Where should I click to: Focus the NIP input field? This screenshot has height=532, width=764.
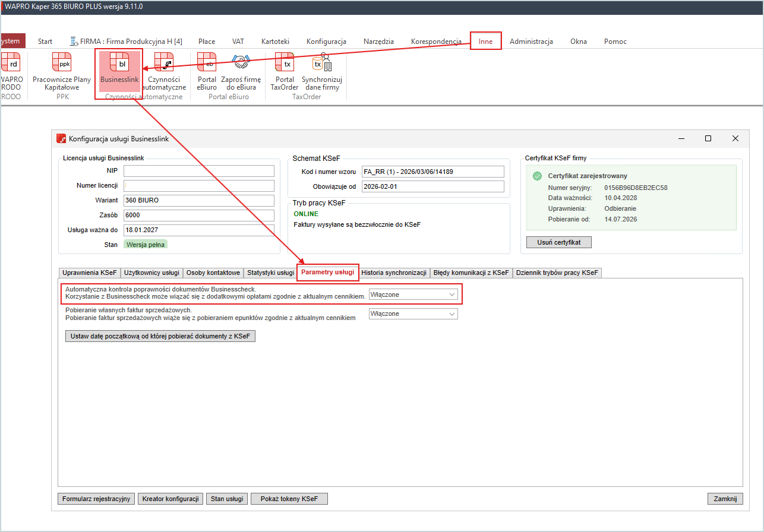coord(199,171)
